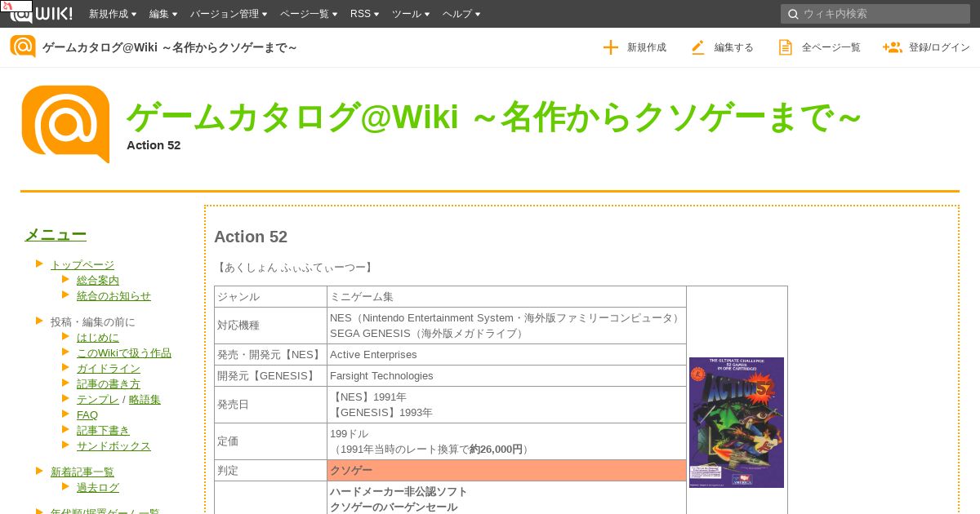Open 記事下書き sidebar link
The image size is (980, 514).
pos(103,430)
